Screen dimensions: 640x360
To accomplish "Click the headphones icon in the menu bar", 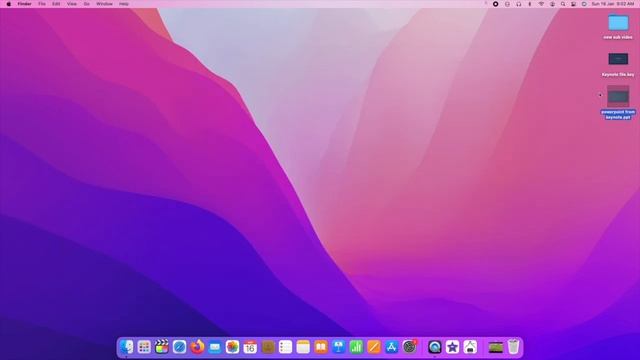I will pyautogui.click(x=518, y=4).
